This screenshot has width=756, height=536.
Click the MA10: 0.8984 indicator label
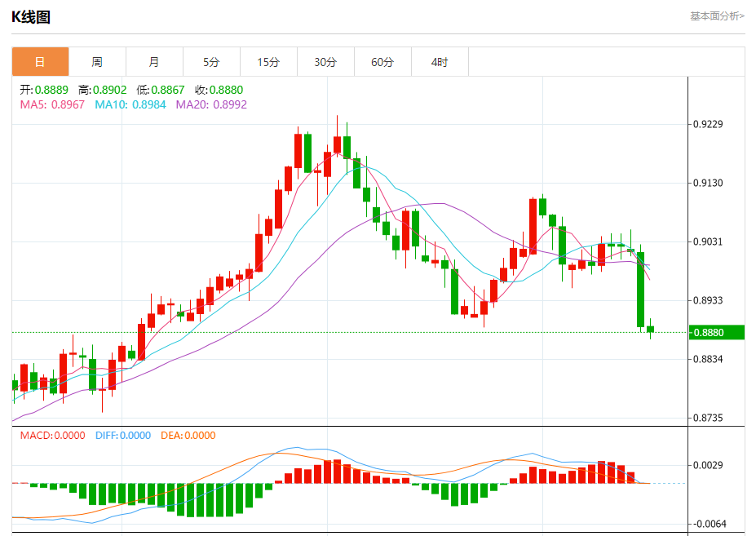(x=130, y=104)
